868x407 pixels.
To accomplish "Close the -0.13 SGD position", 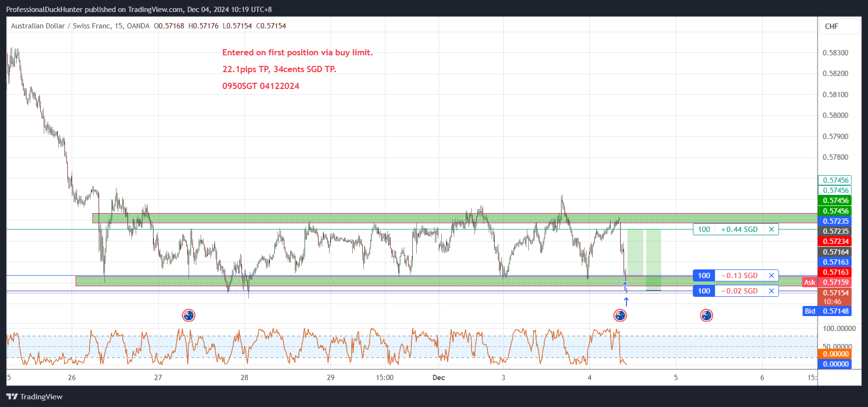I will pos(771,276).
